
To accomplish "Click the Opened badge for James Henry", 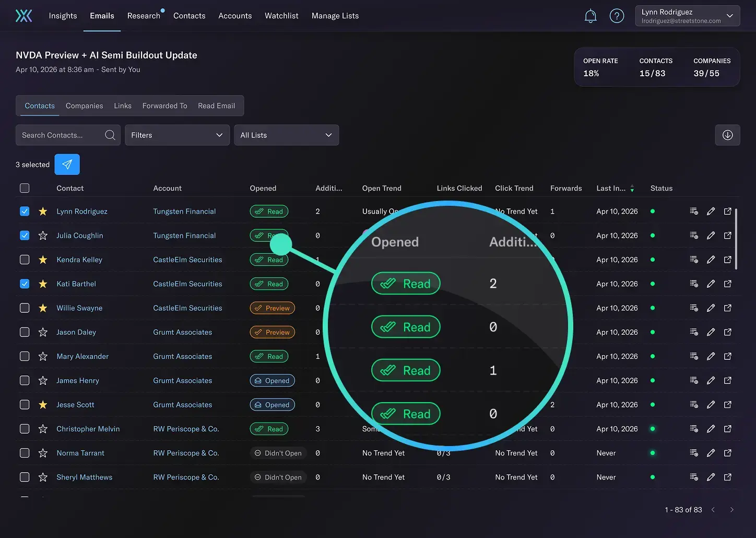I will [273, 380].
